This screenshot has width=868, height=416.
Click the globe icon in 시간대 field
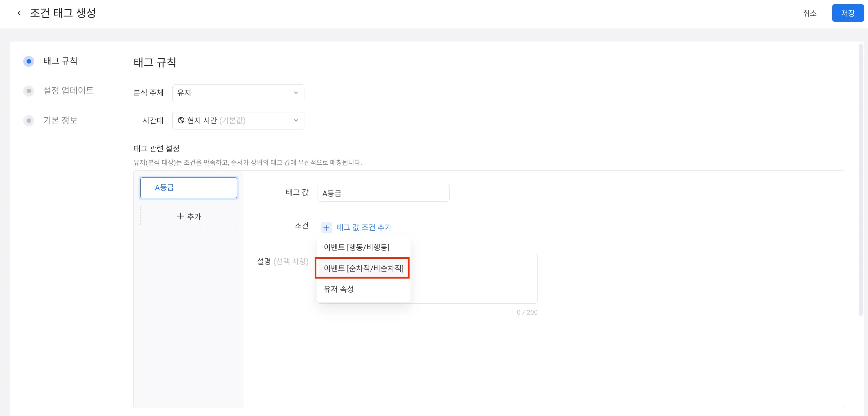(181, 120)
